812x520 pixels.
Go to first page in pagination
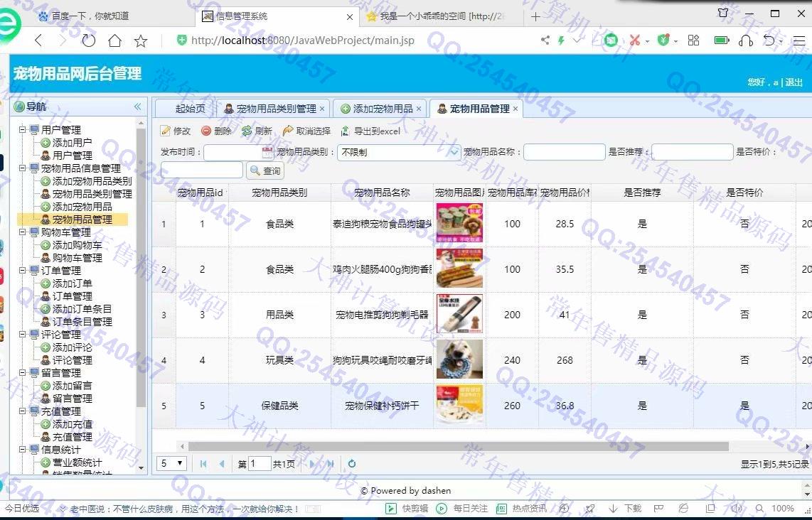[203, 464]
